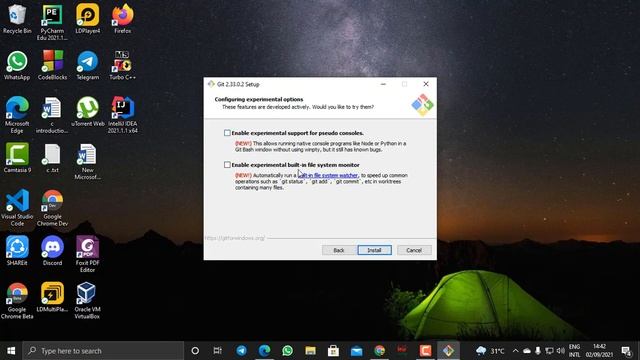The width and height of the screenshot is (640, 360).
Task: Launch Visual Studio Code desktop icon
Action: 17,208
